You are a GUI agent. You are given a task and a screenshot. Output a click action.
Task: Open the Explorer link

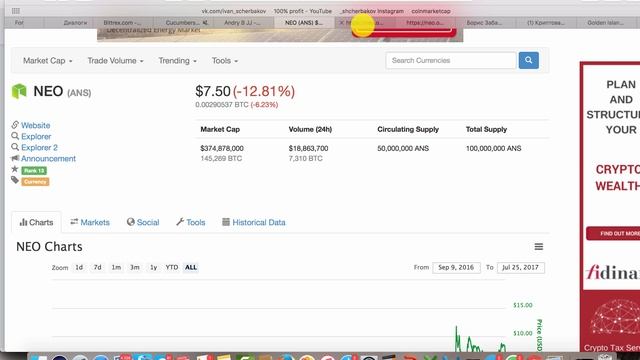point(36,136)
